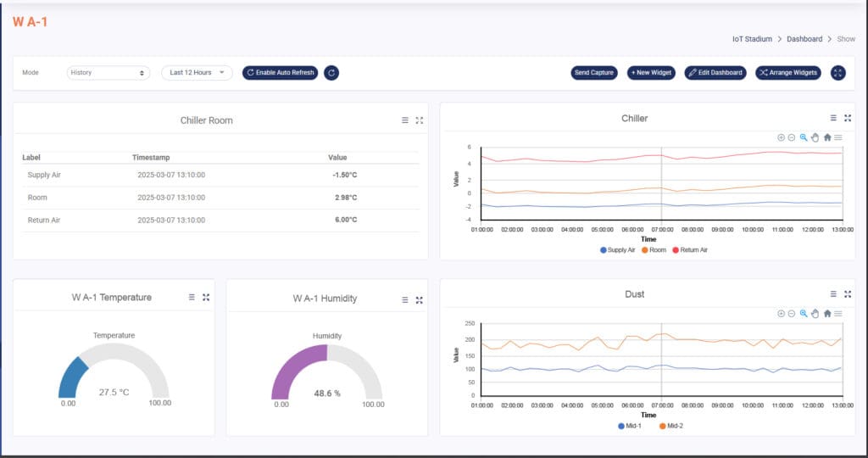Click the New Widget button
The image size is (868, 458).
pyautogui.click(x=651, y=73)
